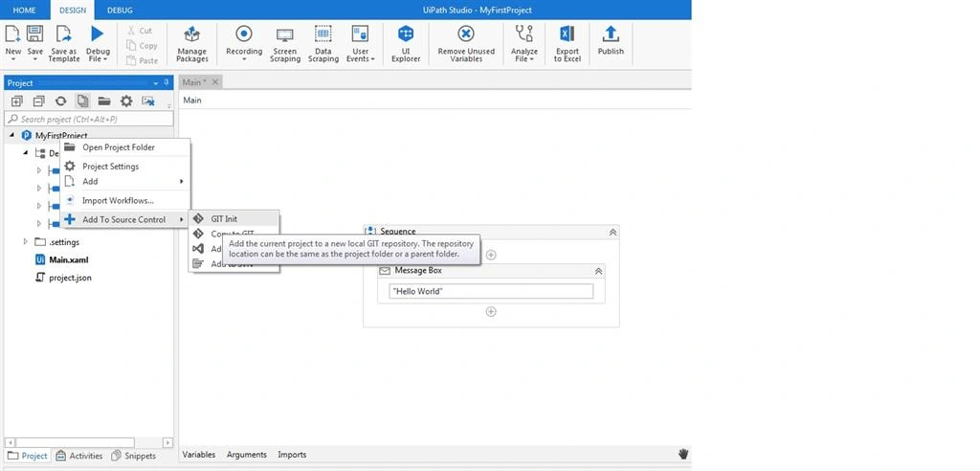Open the New project dropdown
Image resolution: width=980 pixels, height=471 pixels.
coord(12,42)
